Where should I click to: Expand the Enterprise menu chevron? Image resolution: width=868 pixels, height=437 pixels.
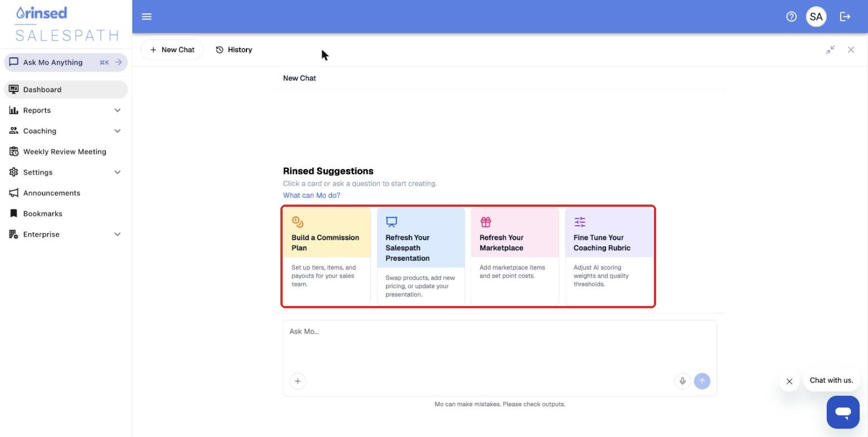(x=118, y=234)
